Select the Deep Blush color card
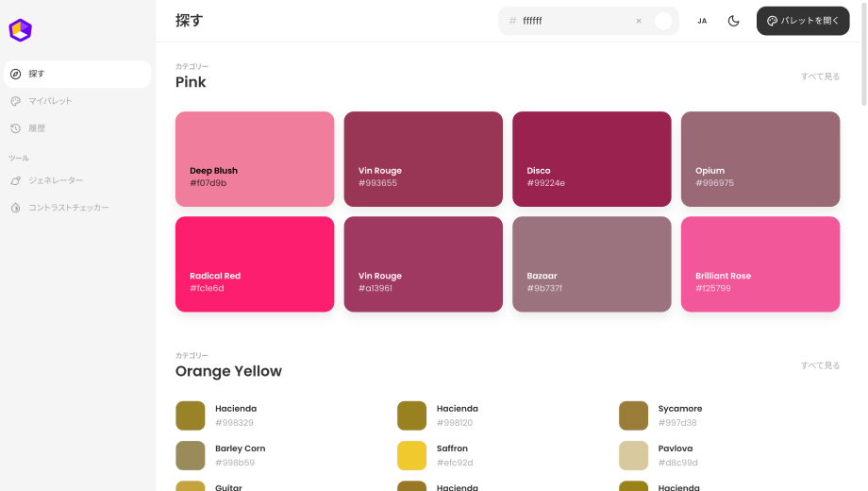Screen dimensions: 868x491 [x=255, y=159]
